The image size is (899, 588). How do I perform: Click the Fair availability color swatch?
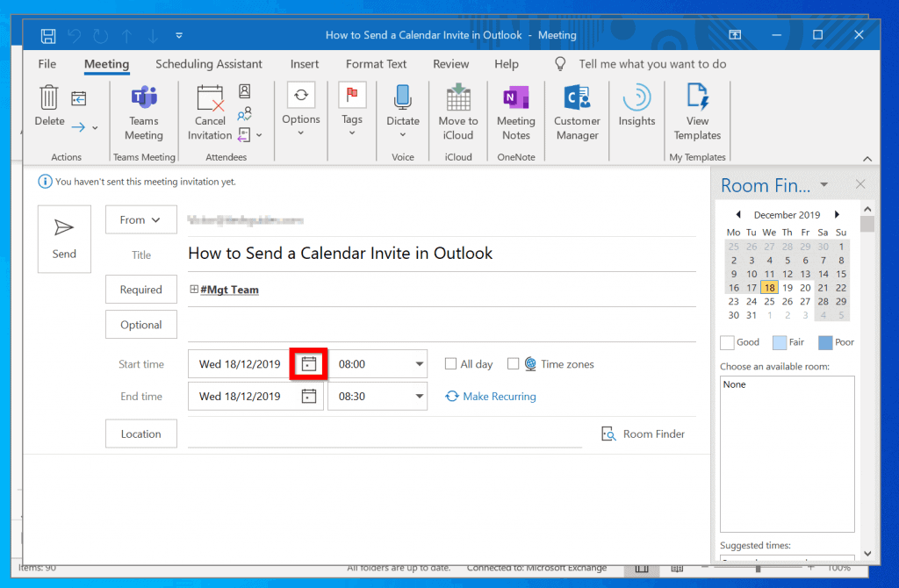point(780,343)
